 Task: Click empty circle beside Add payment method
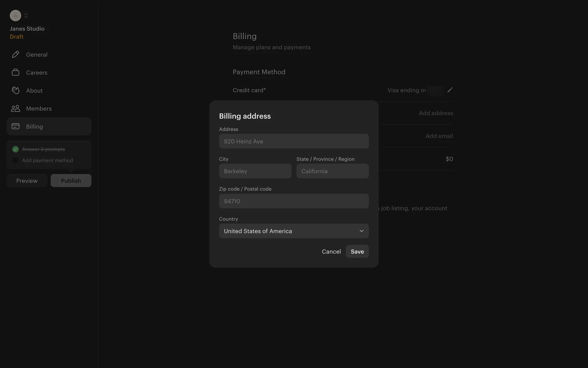pos(15,160)
